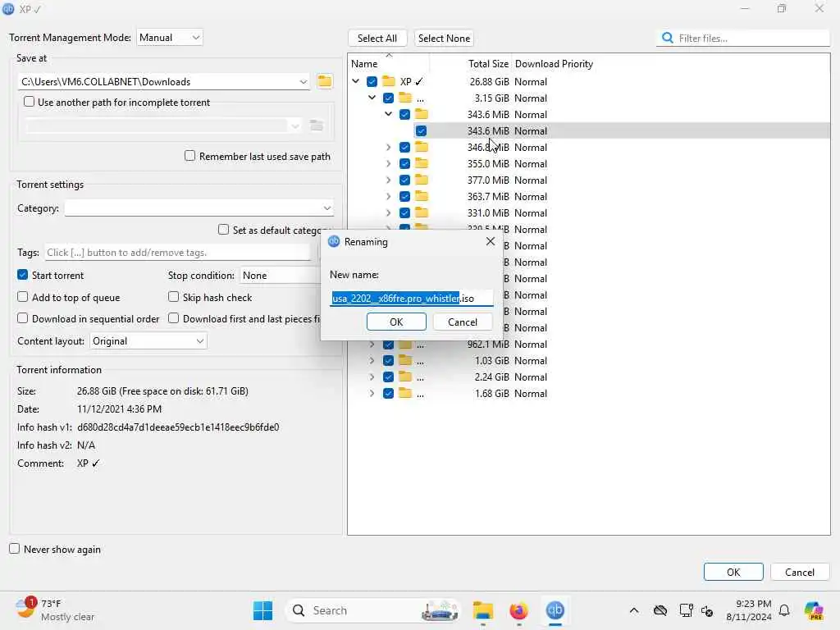Click network status tray icon
Viewport: 840px width, 630px height.
point(687,610)
